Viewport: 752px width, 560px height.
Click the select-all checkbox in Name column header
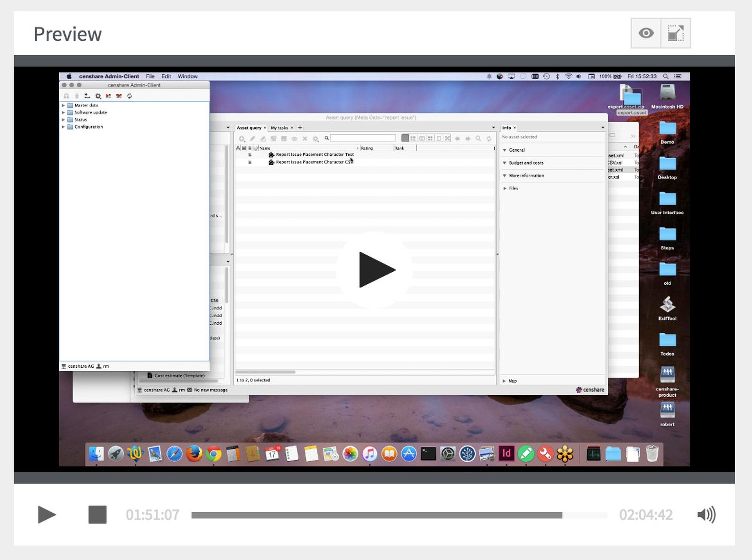click(x=256, y=148)
